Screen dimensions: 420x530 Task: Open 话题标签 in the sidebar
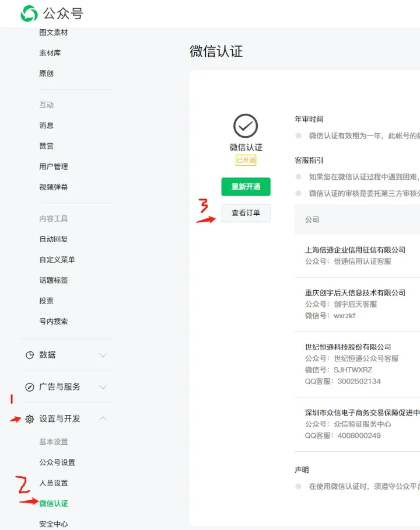[54, 280]
